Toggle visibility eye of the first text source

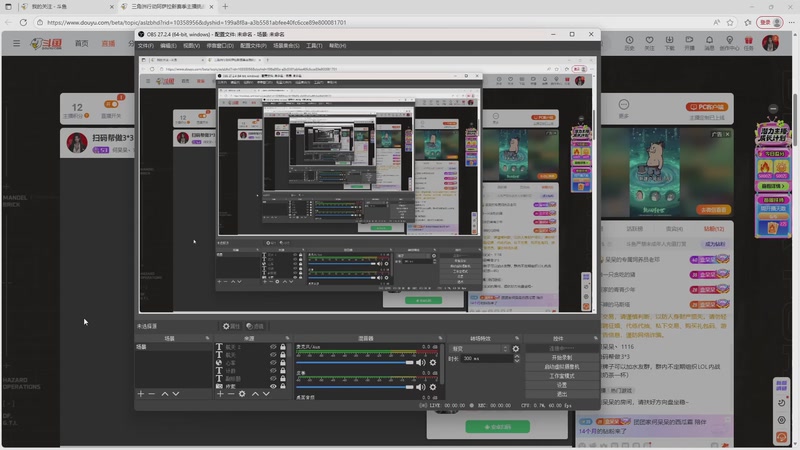pyautogui.click(x=273, y=347)
